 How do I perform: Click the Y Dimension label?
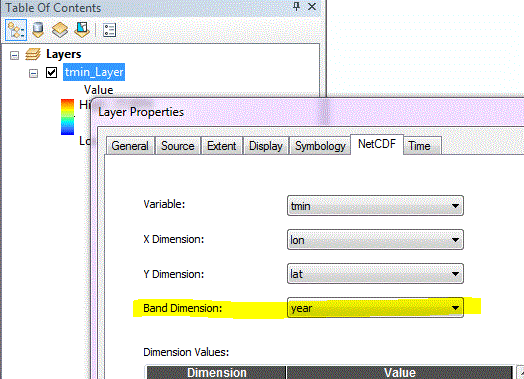coord(173,274)
